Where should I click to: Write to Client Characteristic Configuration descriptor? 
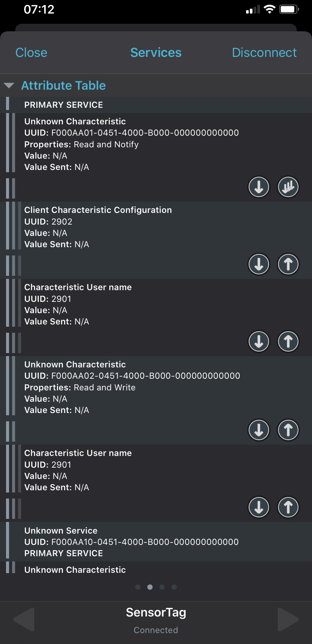(x=288, y=264)
